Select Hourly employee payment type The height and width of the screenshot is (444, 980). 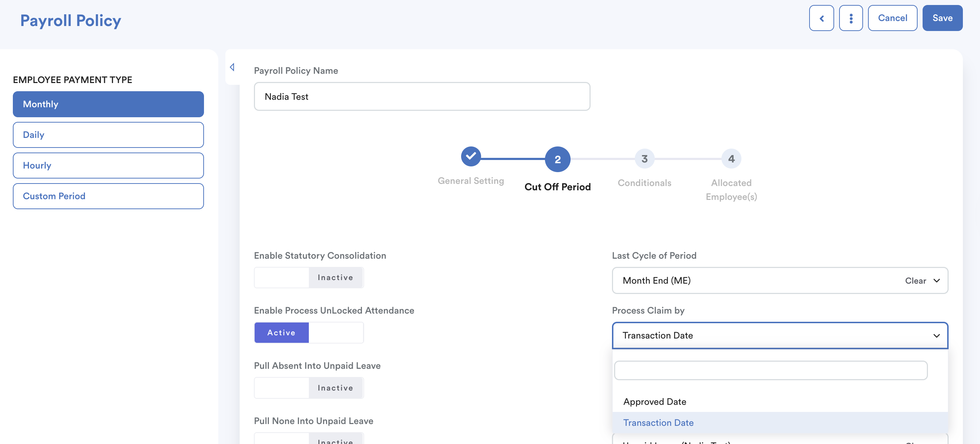coord(108,165)
